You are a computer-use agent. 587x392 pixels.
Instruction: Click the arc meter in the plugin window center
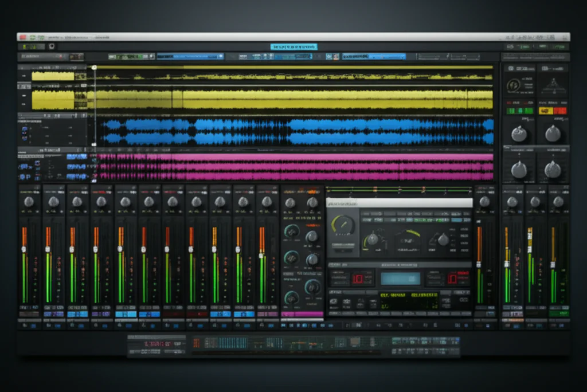(408, 238)
